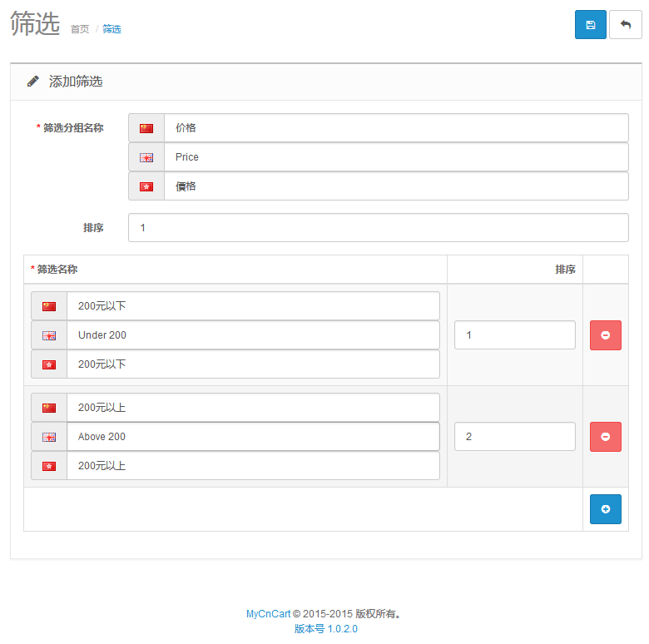The width and height of the screenshot is (649, 644).
Task: Edit simplified Chinese 200元以上 field
Action: 253,408
